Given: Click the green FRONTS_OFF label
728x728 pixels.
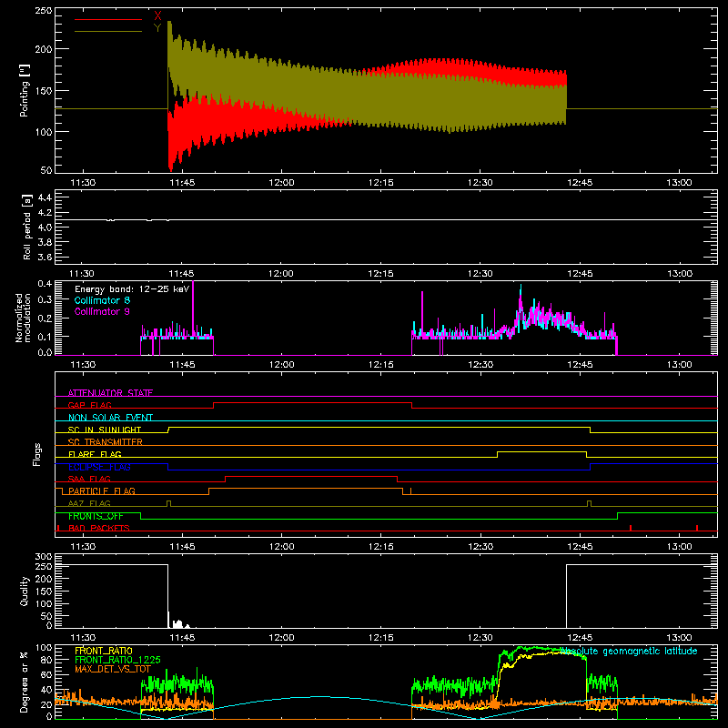Looking at the screenshot, I should pos(96,516).
